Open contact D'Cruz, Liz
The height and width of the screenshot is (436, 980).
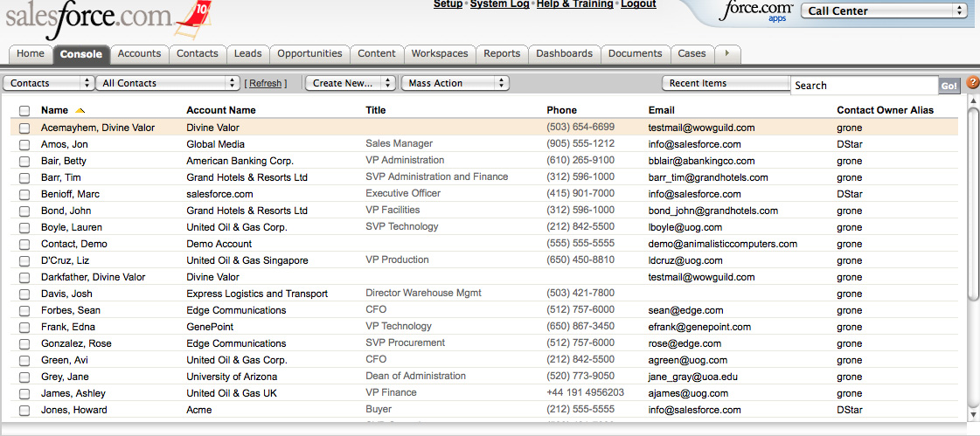[64, 260]
